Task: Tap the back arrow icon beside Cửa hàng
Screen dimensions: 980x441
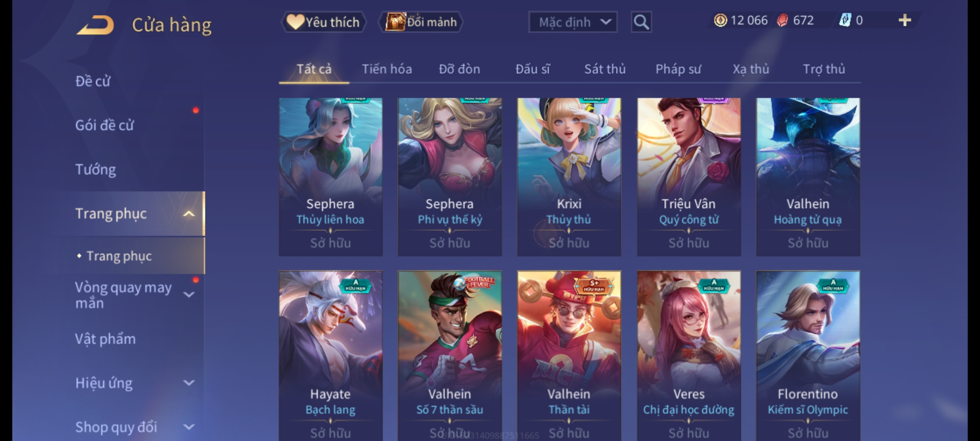Action: pyautogui.click(x=95, y=25)
